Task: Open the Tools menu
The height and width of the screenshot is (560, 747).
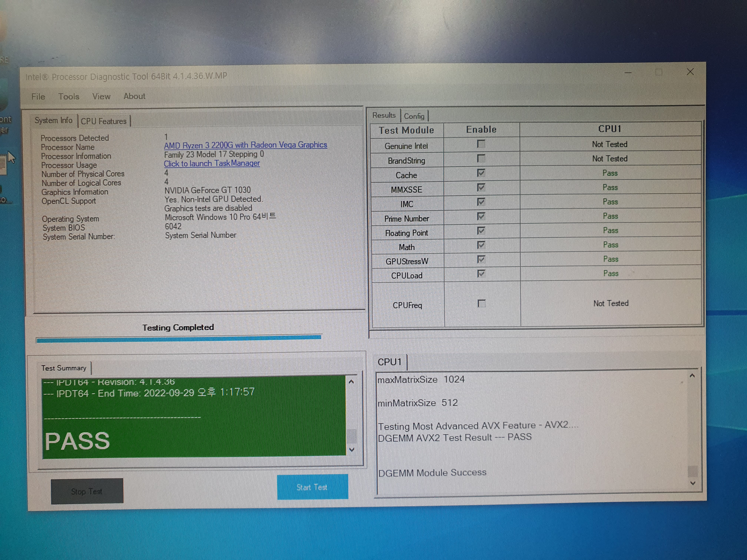Action: pyautogui.click(x=69, y=96)
